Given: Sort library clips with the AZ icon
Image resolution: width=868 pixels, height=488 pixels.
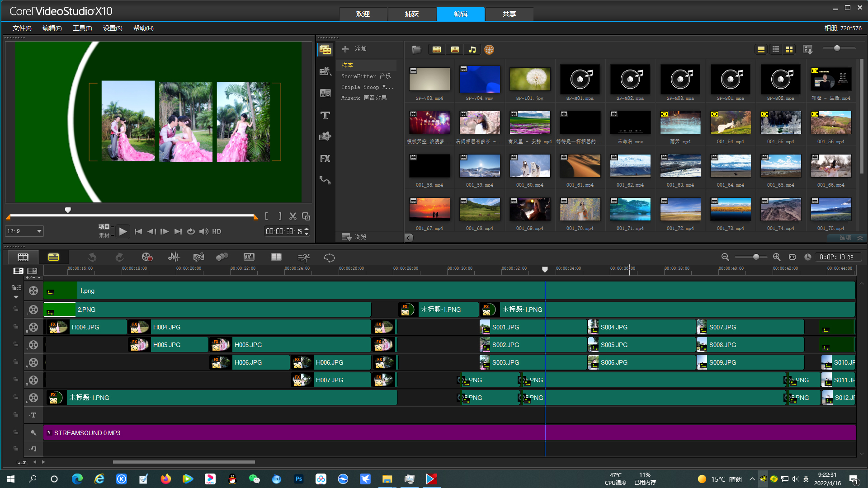Looking at the screenshot, I should [808, 49].
